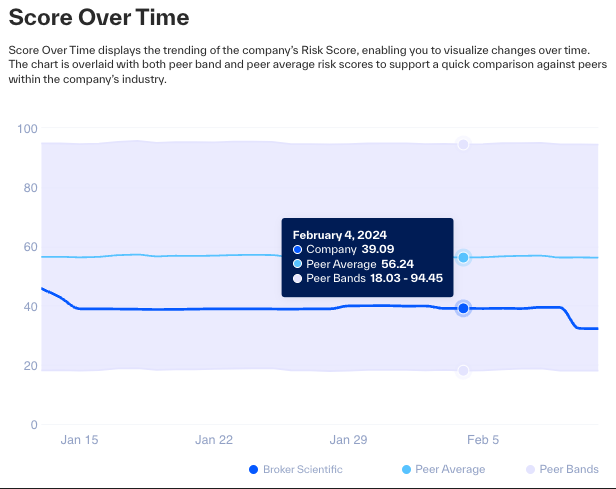616x489 pixels.
Task: Click the 100 y-axis label
Action: pyautogui.click(x=27, y=129)
